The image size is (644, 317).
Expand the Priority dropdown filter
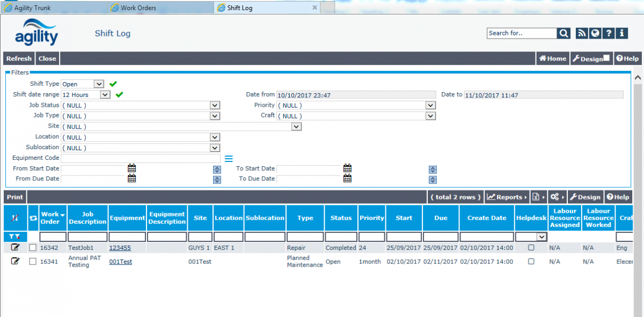(x=430, y=105)
